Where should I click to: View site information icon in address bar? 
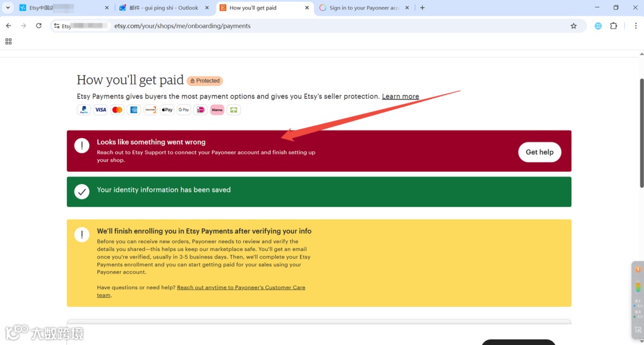pyautogui.click(x=57, y=26)
